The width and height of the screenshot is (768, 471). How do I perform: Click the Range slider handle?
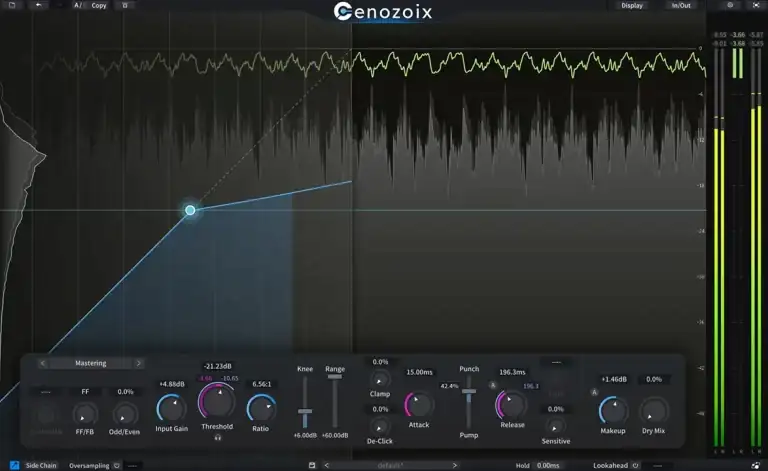[x=335, y=377]
